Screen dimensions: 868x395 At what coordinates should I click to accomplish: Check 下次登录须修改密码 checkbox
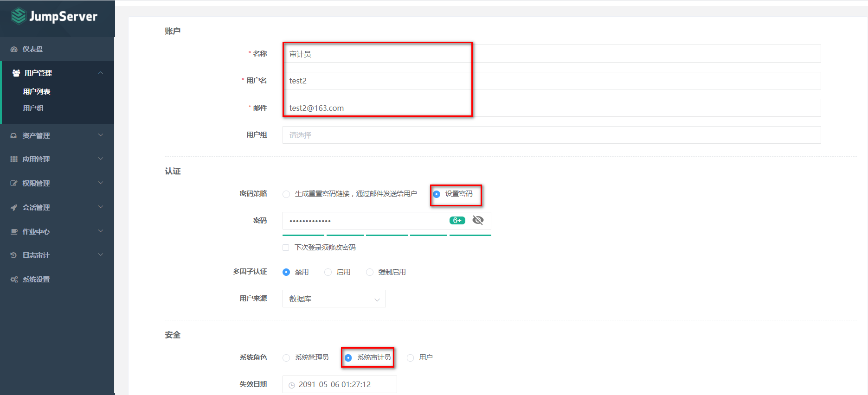(286, 248)
